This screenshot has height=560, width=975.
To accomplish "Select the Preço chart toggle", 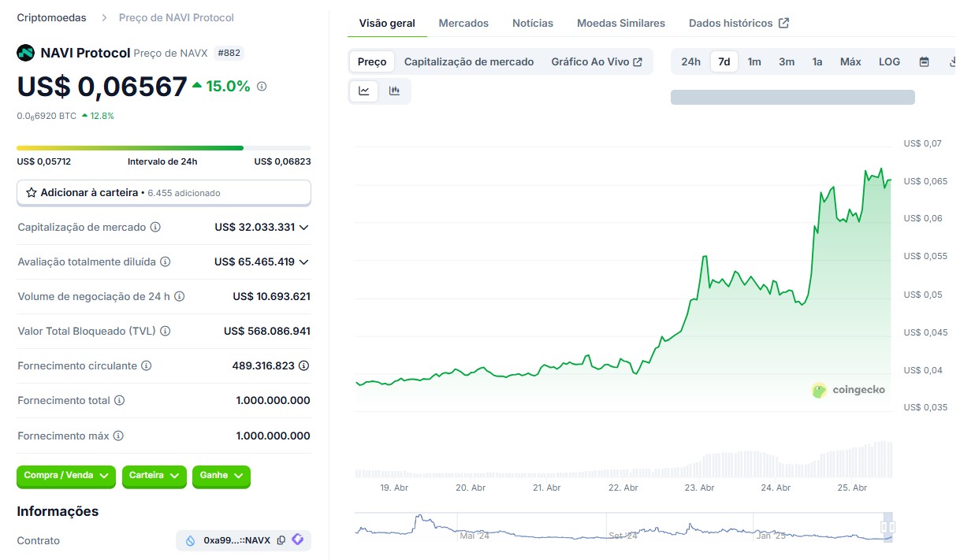I will 372,61.
